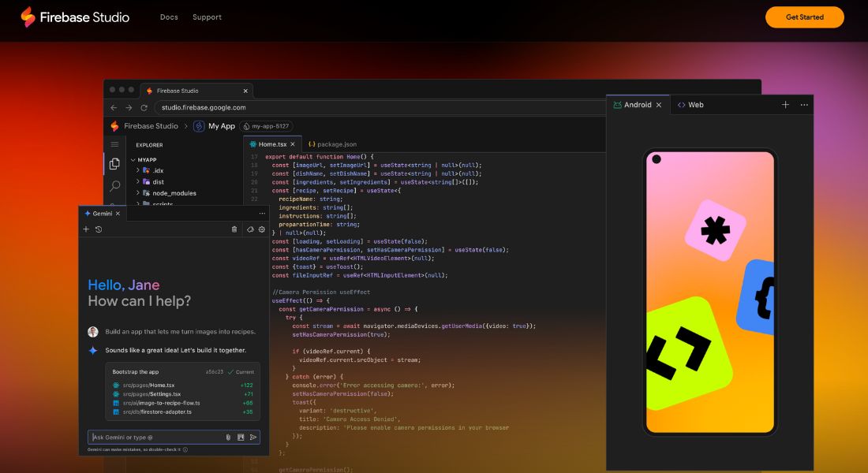Image resolution: width=868 pixels, height=473 pixels.
Task: Select the Explorer files icon in activity bar
Action: coord(114,164)
